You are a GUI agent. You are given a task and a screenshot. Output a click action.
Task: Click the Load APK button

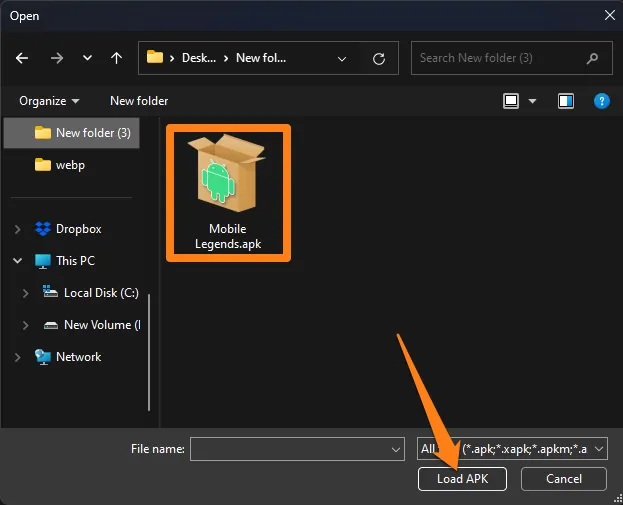pos(462,479)
